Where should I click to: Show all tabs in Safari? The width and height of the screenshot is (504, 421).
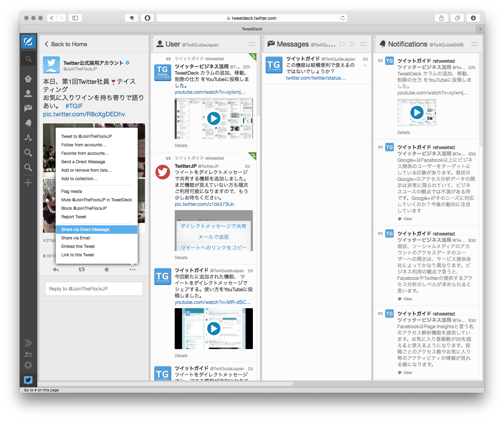(457, 18)
